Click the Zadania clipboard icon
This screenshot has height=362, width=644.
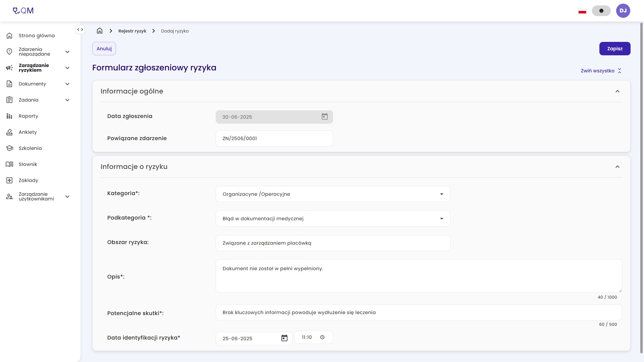coord(9,100)
